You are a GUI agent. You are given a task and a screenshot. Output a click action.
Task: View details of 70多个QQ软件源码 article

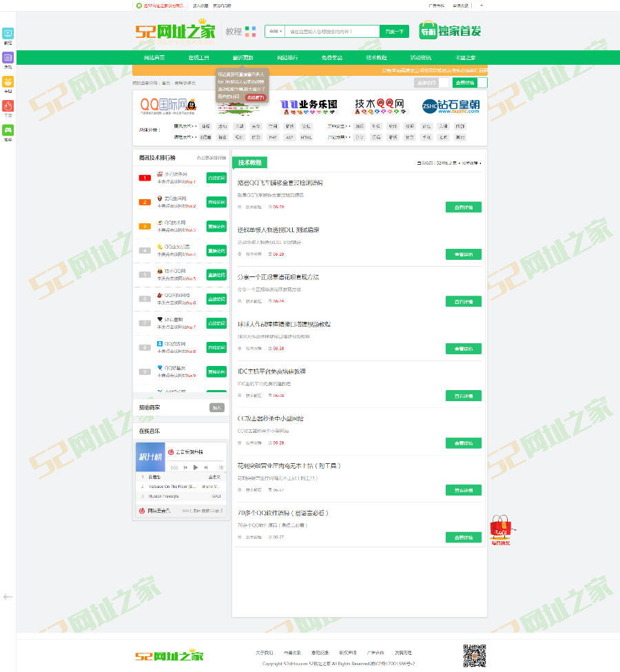click(464, 537)
